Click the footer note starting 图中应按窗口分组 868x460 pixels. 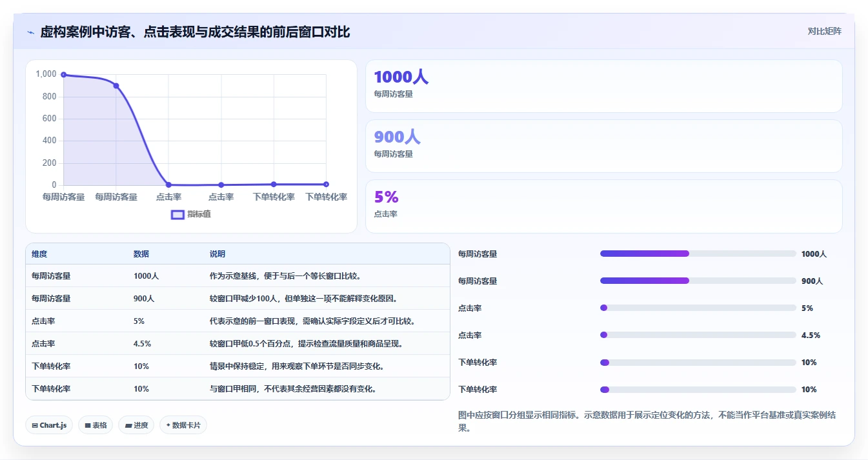click(647, 421)
